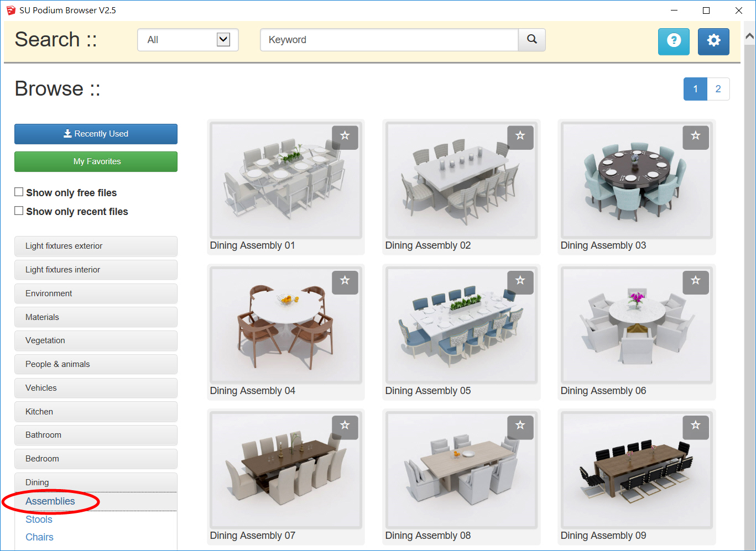Expand the Bathroom category
This screenshot has height=551, width=756.
tap(96, 435)
